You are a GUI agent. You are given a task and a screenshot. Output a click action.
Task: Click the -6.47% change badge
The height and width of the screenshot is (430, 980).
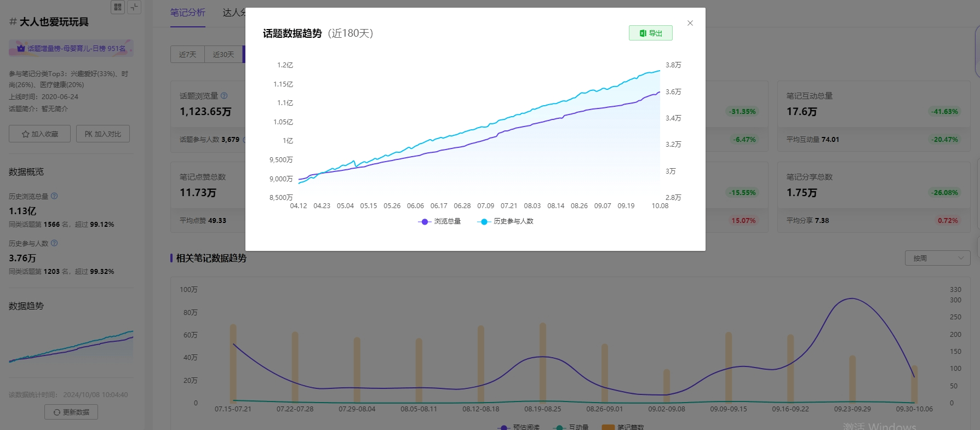tap(744, 140)
